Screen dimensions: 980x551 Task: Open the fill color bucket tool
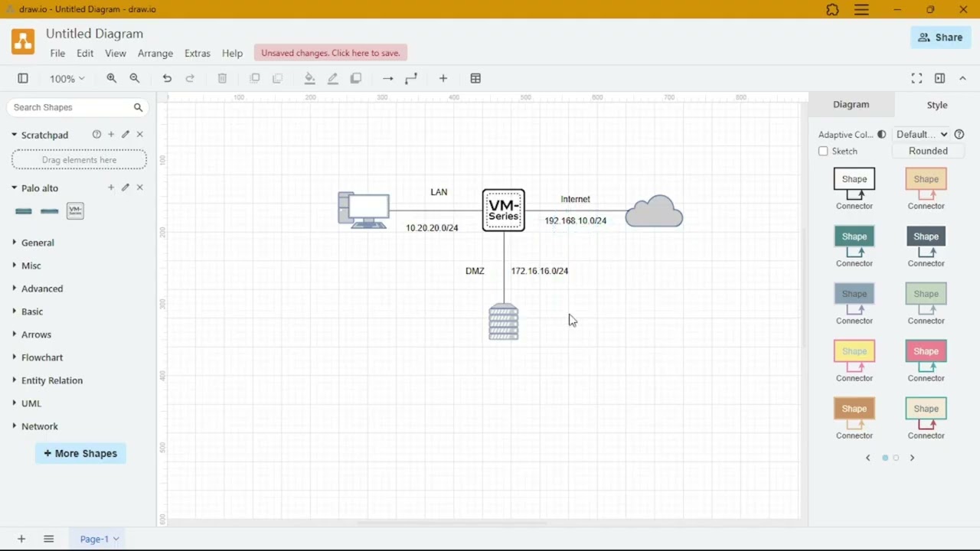309,78
